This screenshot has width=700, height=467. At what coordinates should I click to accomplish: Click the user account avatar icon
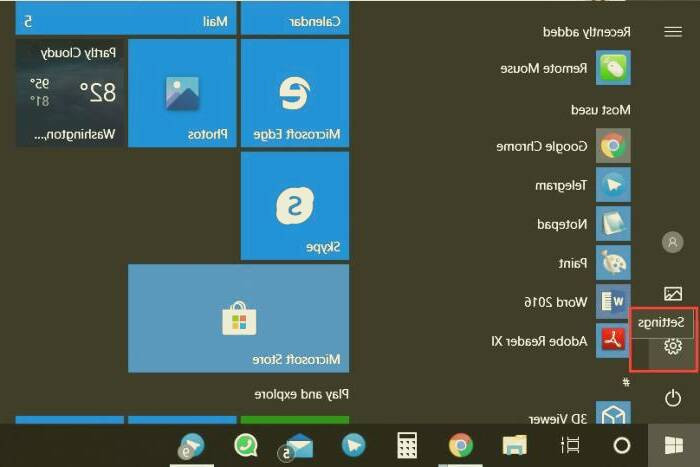point(673,242)
